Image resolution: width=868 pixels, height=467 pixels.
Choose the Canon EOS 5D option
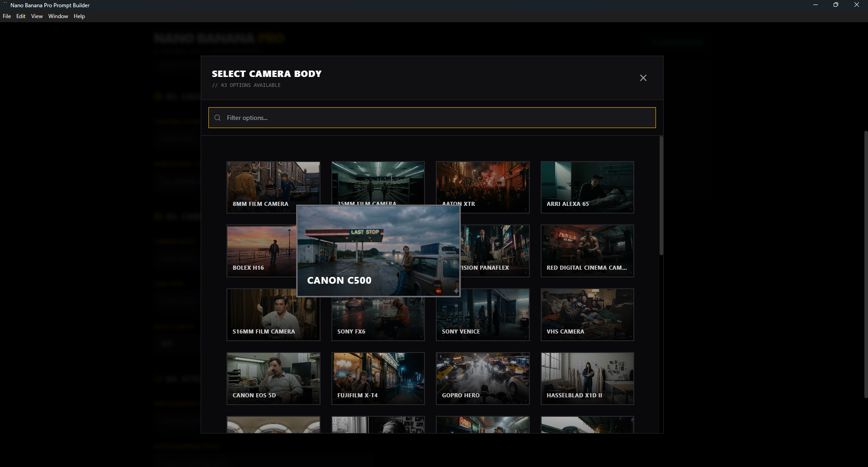(x=273, y=378)
